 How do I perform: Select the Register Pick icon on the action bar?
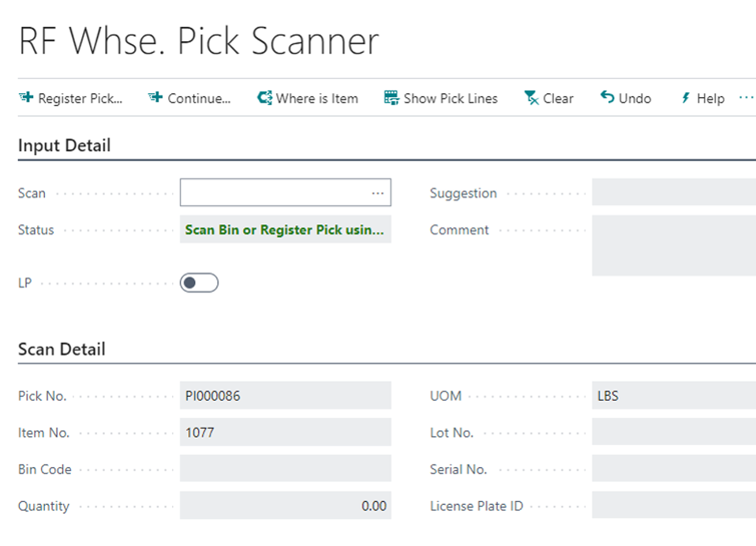pyautogui.click(x=24, y=98)
